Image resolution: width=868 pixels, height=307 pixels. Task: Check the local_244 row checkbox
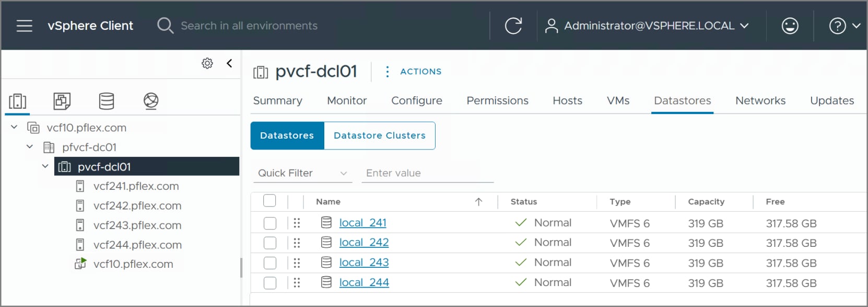click(x=270, y=283)
